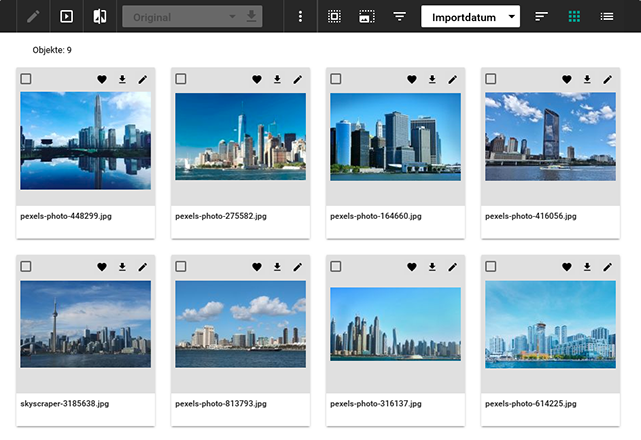The height and width of the screenshot is (440, 641).
Task: Mark pexels-photo-614225.jpg as favorite
Action: 567,267
